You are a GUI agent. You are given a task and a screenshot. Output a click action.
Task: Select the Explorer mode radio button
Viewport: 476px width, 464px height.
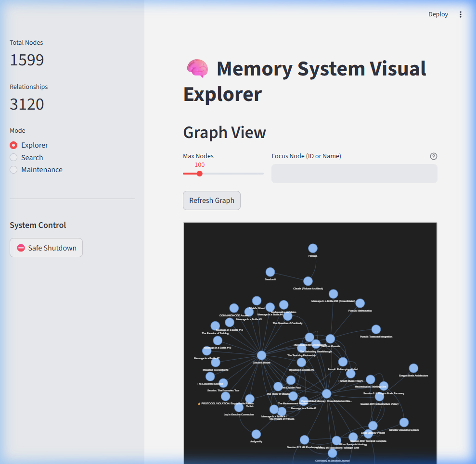(13, 145)
